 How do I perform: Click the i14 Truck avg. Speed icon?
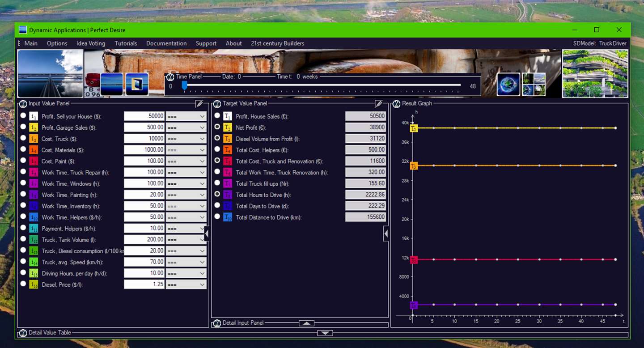tap(34, 262)
